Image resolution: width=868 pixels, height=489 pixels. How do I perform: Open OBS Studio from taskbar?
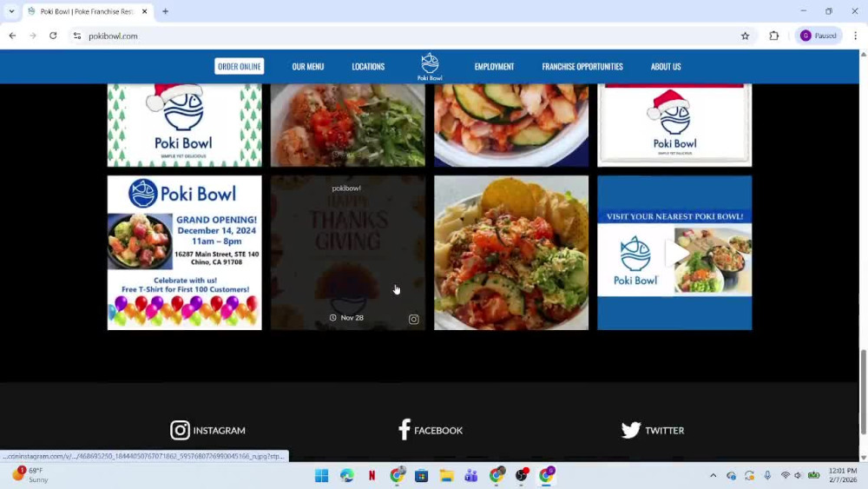click(x=522, y=475)
